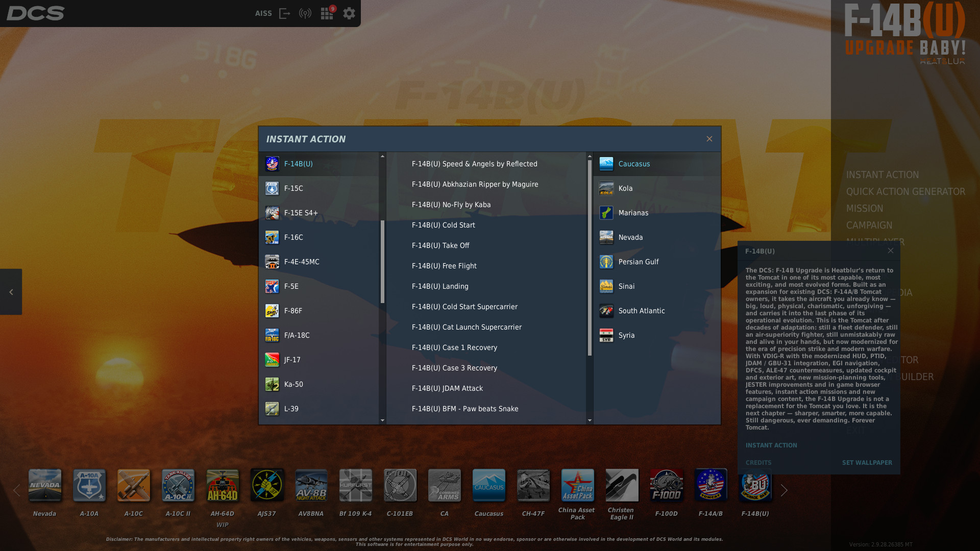Open the China Asset Pack module icon
Viewport: 980px width, 551px height.
pyautogui.click(x=578, y=485)
